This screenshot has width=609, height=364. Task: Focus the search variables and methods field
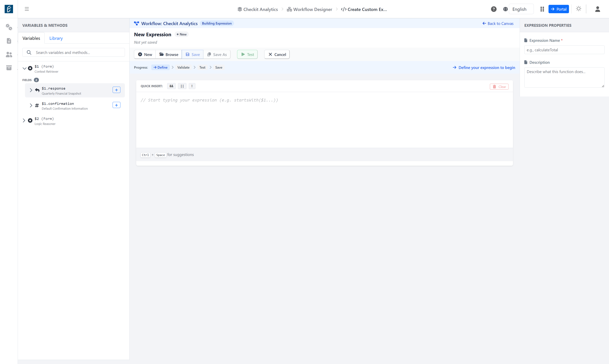pos(73,52)
